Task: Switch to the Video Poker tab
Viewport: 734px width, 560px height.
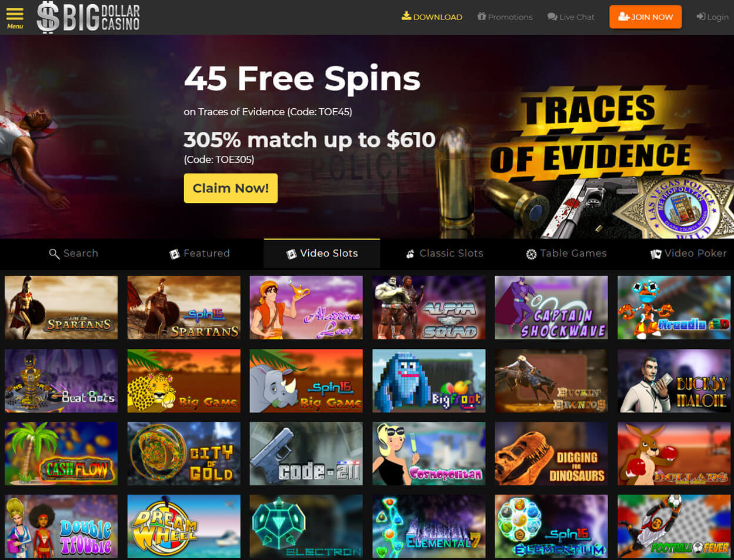Action: pos(688,254)
